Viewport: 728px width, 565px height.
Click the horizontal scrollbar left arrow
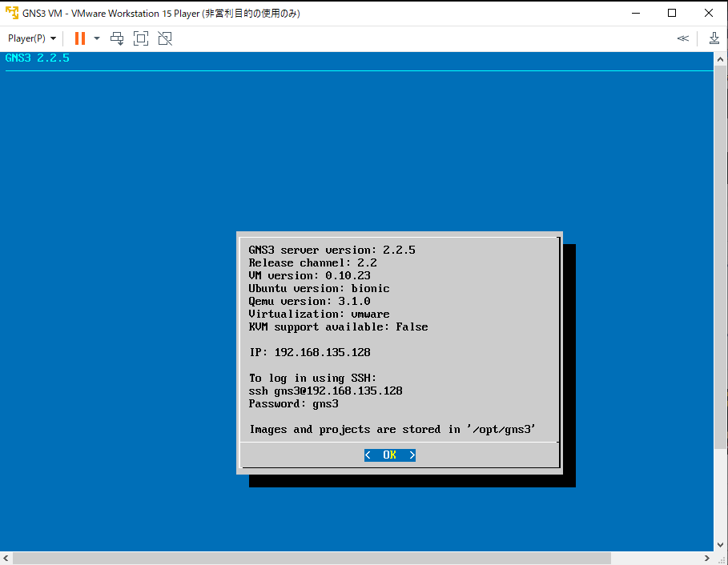[x=6, y=558]
